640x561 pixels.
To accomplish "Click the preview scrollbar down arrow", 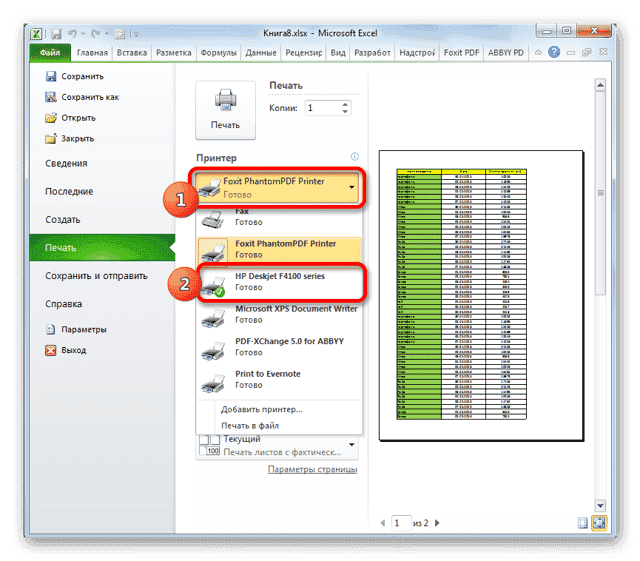I will [600, 505].
